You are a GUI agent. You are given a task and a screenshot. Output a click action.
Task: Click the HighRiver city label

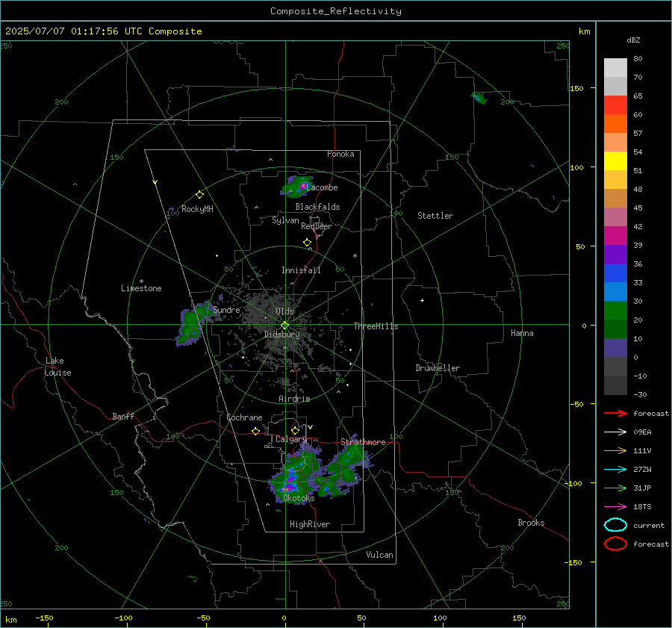pyautogui.click(x=310, y=524)
